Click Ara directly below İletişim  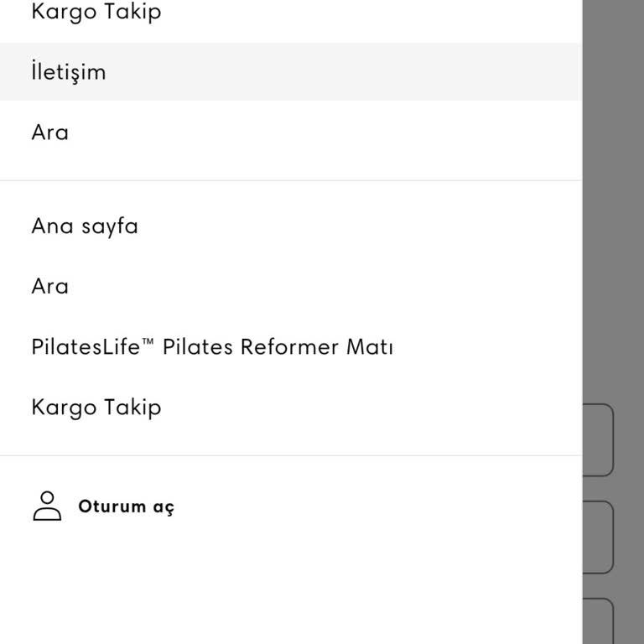click(x=50, y=132)
